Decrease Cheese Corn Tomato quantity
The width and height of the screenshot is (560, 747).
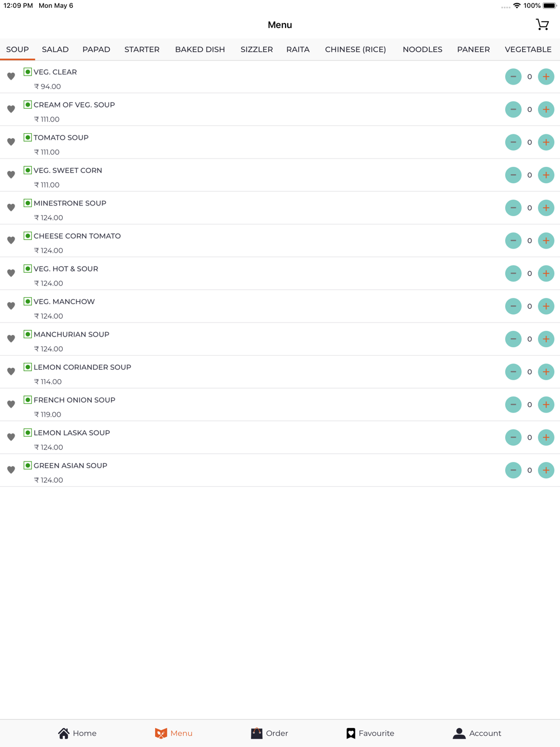coord(513,240)
